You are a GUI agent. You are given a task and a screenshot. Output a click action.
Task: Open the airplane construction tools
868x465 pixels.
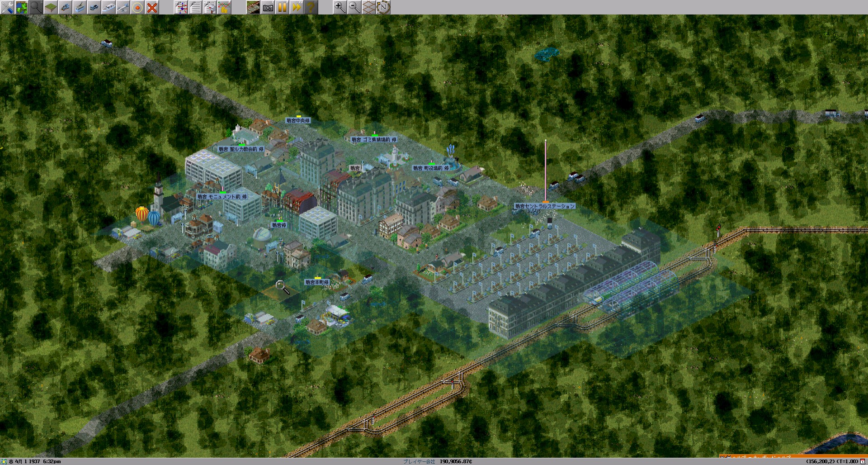click(x=123, y=7)
